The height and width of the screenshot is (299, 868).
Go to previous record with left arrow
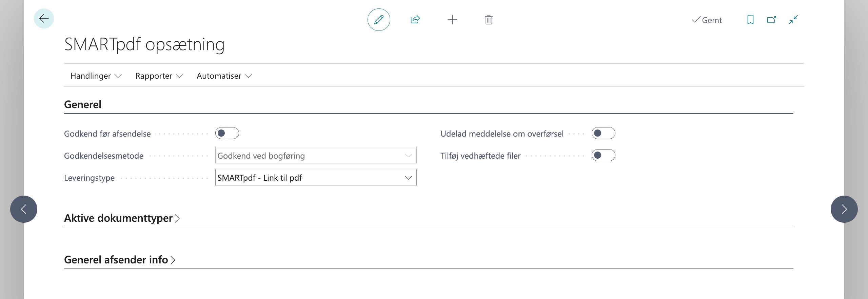24,209
